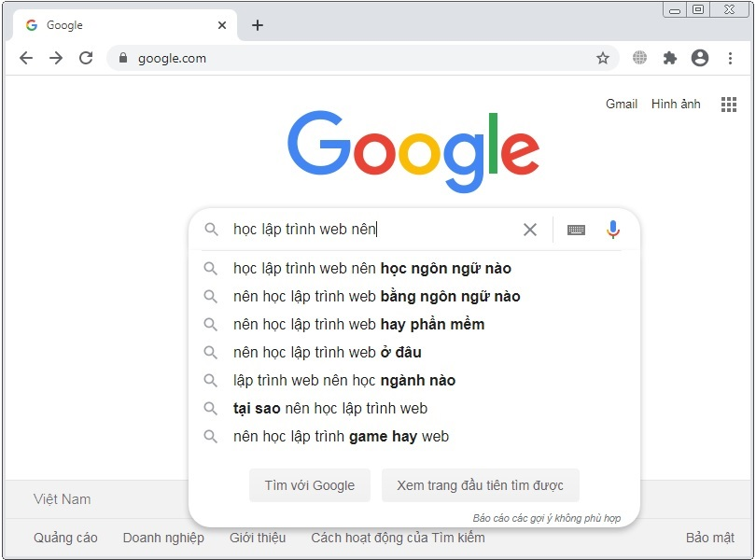This screenshot has width=756, height=560.
Task: Bookmark this page with the star icon
Action: (x=603, y=58)
